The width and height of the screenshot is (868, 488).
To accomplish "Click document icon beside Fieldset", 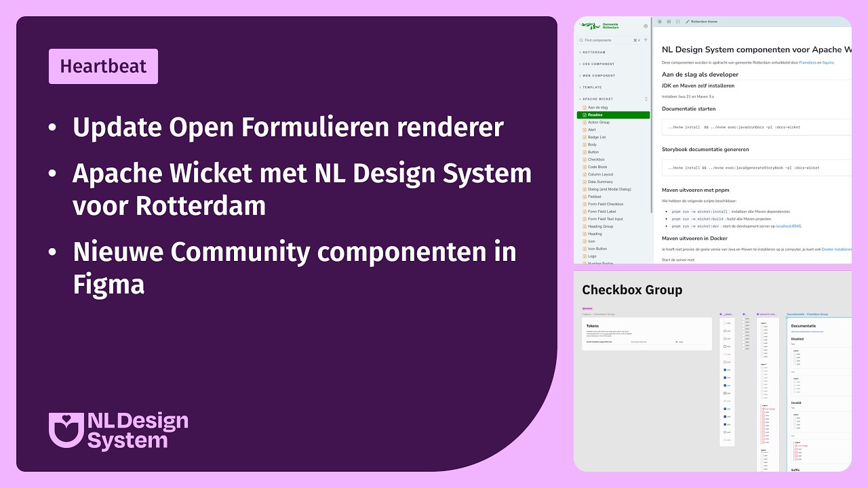I will [585, 197].
